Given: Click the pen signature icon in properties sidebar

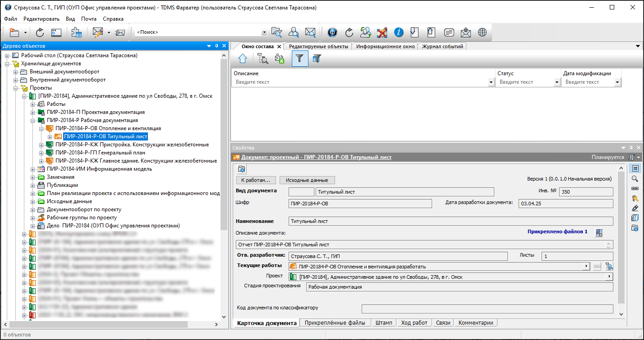Looking at the screenshot, I should pos(635,208).
